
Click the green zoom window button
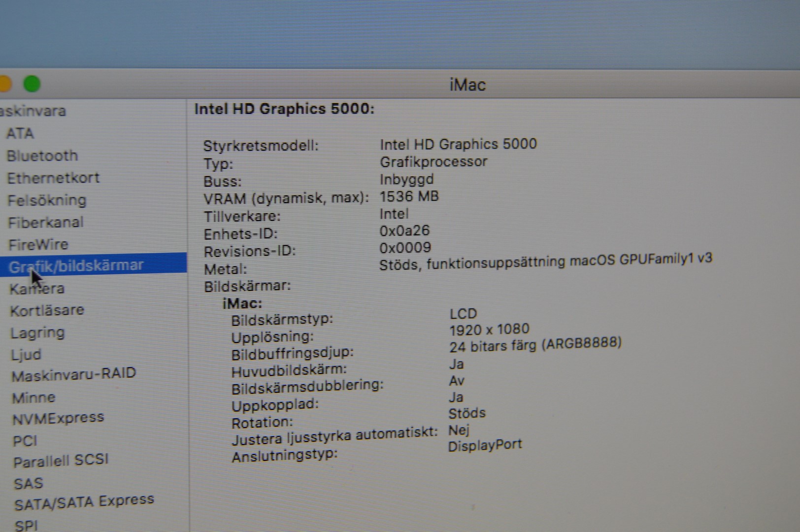point(32,84)
